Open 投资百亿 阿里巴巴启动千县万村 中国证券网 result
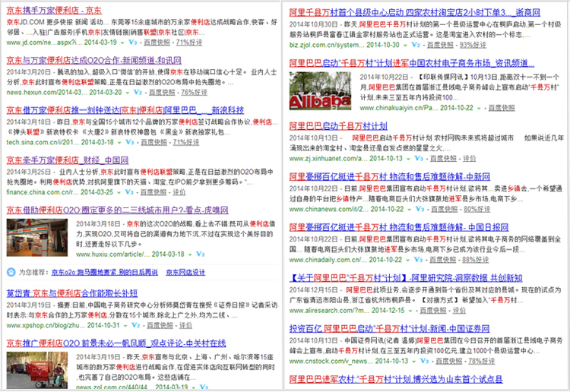Image resolution: width=570 pixels, height=392 pixels. [x=389, y=329]
